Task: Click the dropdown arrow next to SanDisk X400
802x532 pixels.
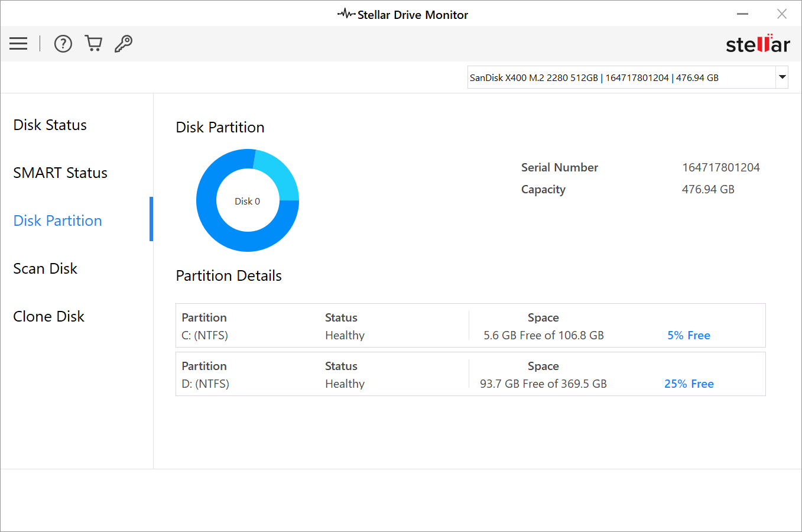Action: (x=781, y=77)
